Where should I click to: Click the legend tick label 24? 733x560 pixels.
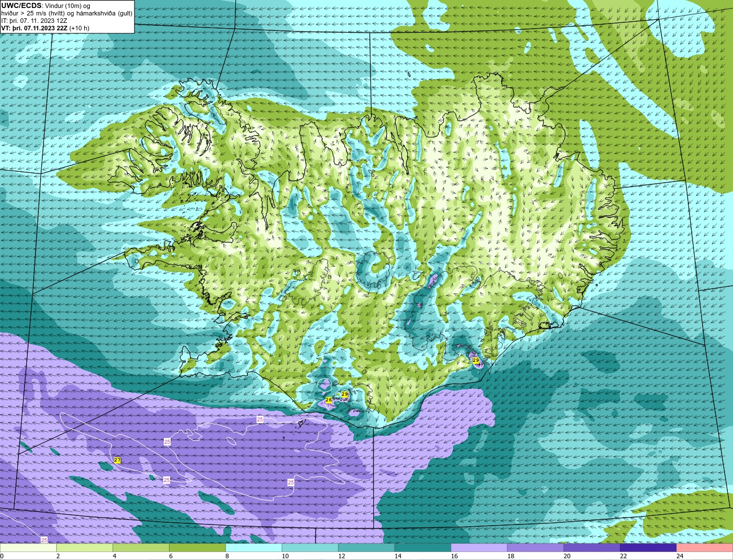[680, 556]
